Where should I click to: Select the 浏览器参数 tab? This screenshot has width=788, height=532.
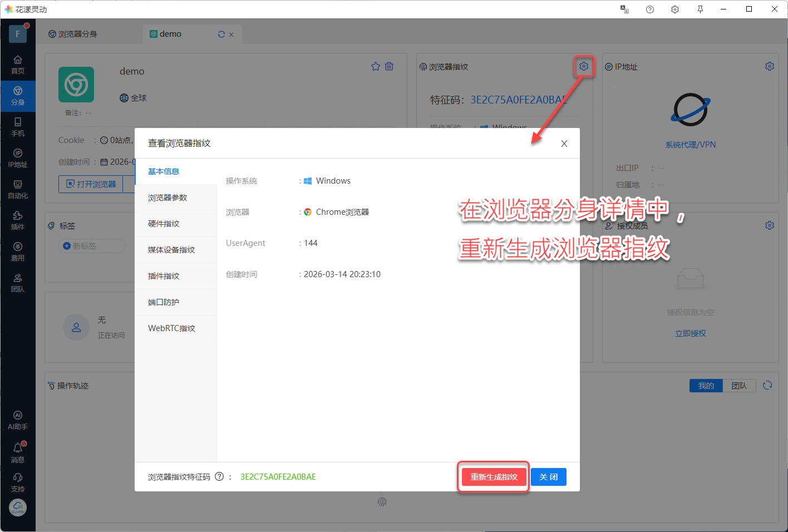point(168,198)
